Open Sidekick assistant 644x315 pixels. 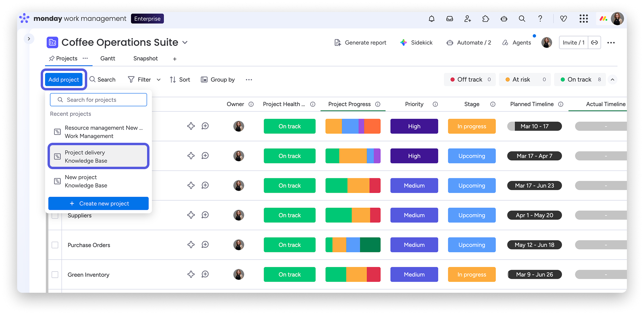(x=416, y=42)
